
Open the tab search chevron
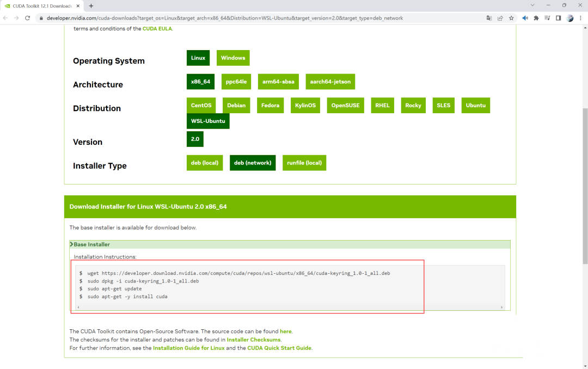point(531,5)
